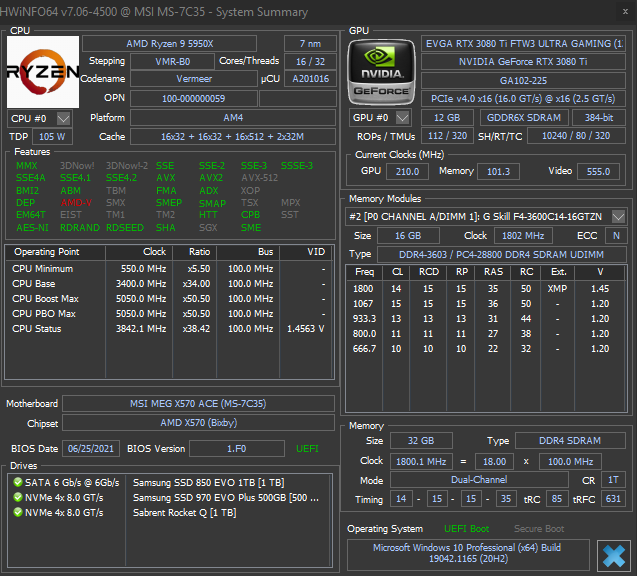Viewport: 637px width, 576px height.
Task: Click the BIOS Date field
Action: 91,449
